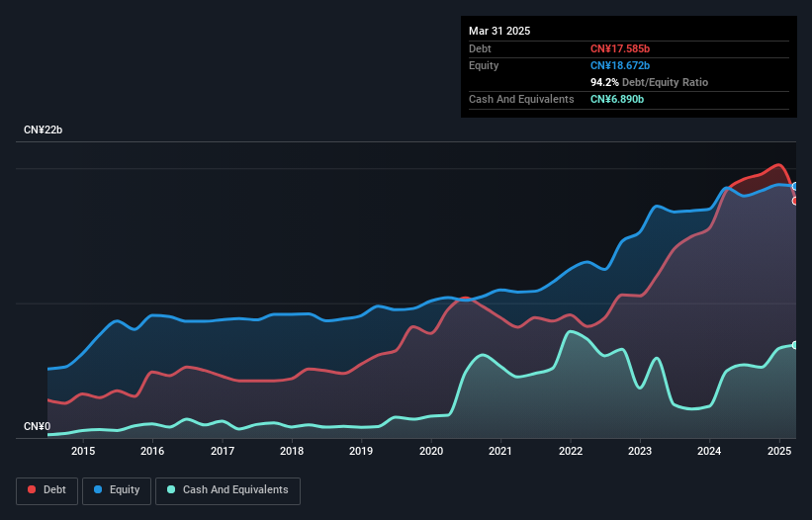Hide the Cash And Equivalents legend series
812x520 pixels.
(x=227, y=490)
